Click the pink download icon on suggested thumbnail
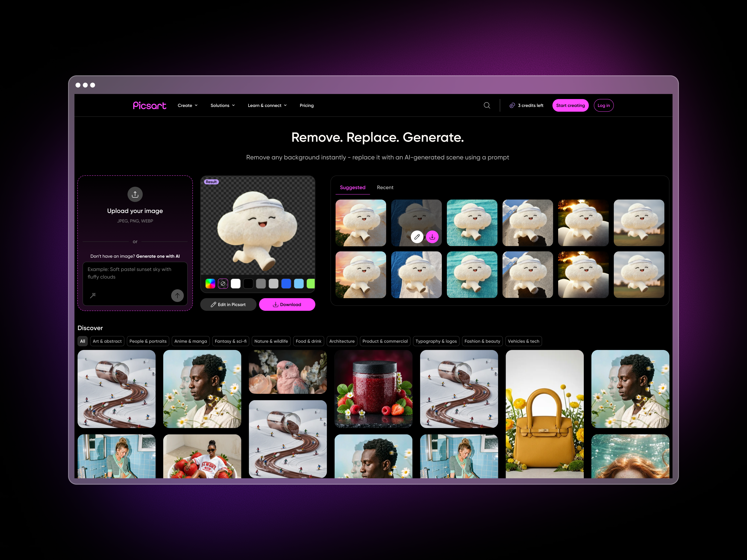 point(432,237)
